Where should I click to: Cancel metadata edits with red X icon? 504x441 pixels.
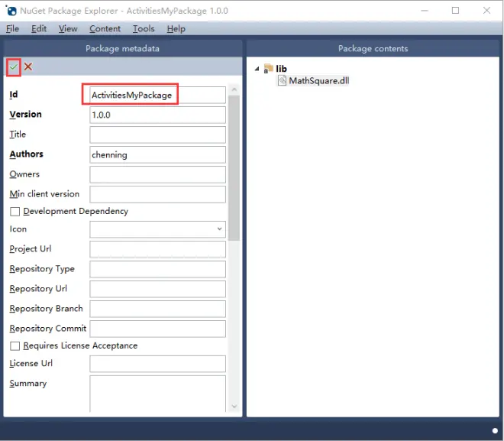coord(28,66)
